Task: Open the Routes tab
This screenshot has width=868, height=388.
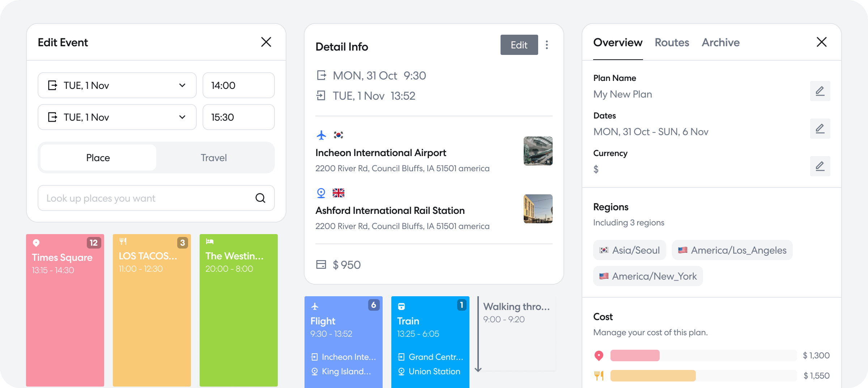Action: (672, 43)
